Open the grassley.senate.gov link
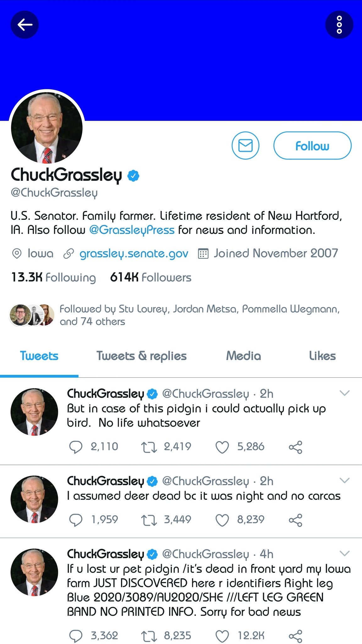The height and width of the screenshot is (644, 362). [134, 253]
